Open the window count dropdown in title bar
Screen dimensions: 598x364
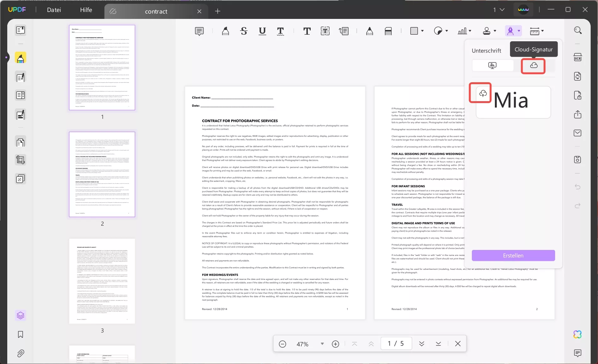(x=499, y=10)
